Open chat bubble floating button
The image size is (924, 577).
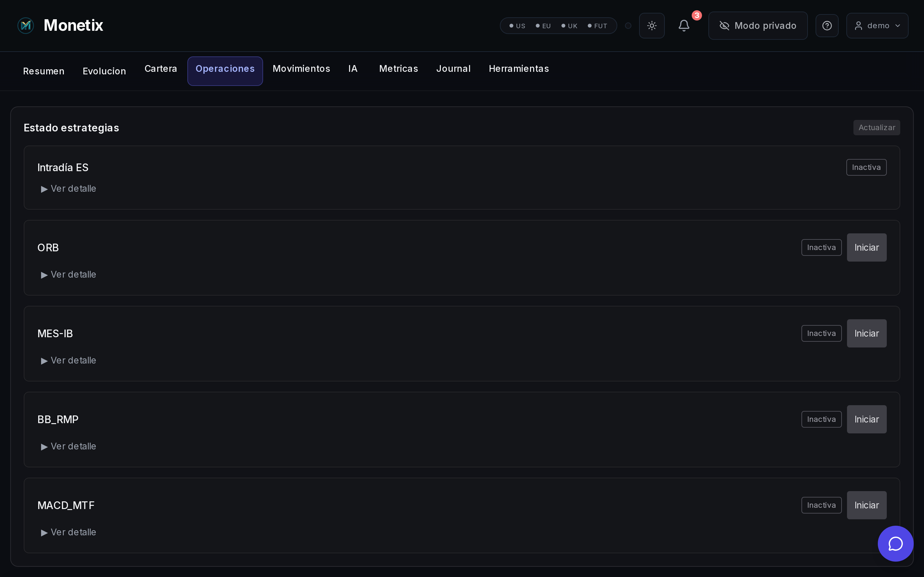[895, 543]
